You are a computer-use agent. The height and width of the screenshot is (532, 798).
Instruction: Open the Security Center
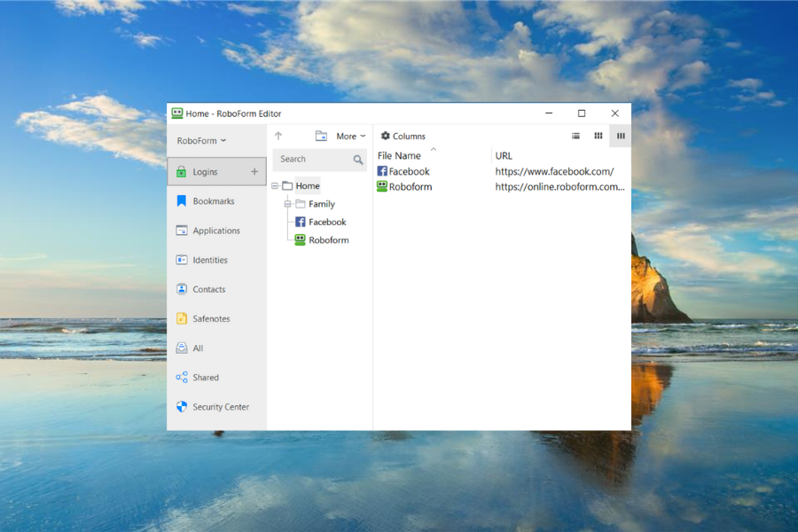pyautogui.click(x=217, y=407)
